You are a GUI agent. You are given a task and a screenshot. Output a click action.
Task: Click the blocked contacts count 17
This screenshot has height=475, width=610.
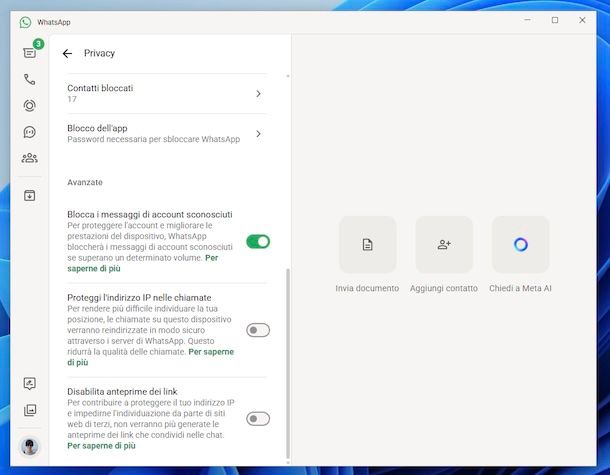[x=72, y=99]
